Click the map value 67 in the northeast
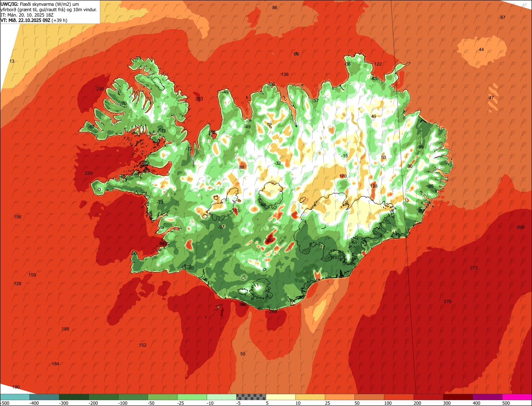 click(503, 17)
